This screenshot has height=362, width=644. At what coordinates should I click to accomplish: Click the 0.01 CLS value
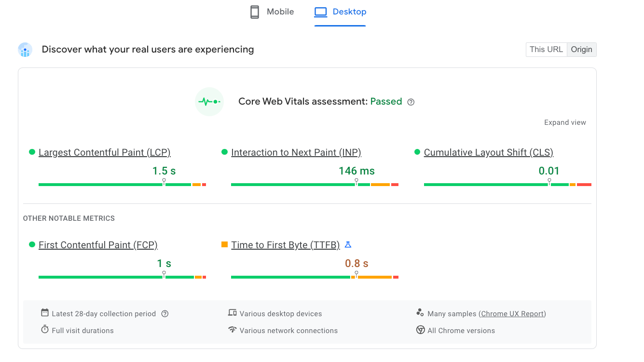[549, 171]
